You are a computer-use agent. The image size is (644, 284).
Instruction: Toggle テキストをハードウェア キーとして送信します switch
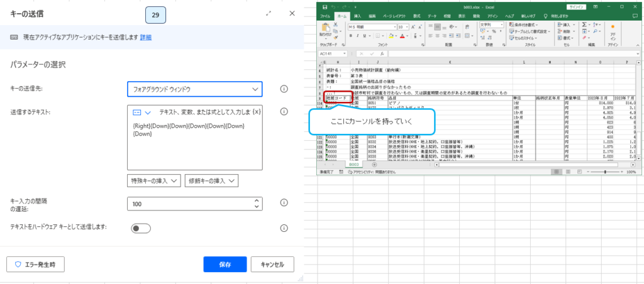pyautogui.click(x=140, y=228)
